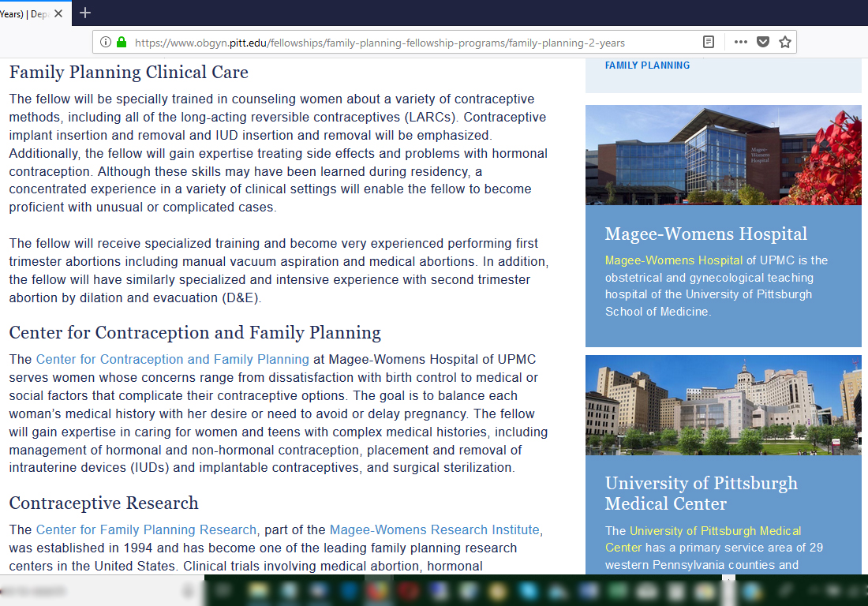This screenshot has width=868, height=606.
Task: Follow the blue 'Center for Contraception and Family Planning' link
Action: pos(173,359)
